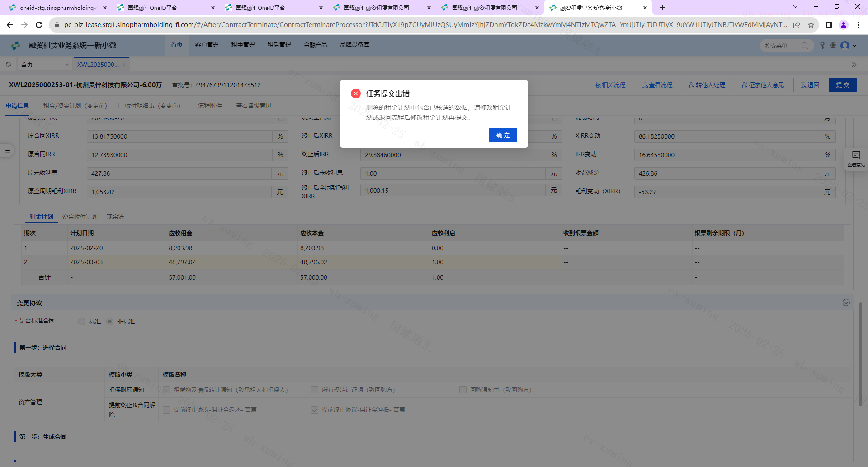Click the double-chevron icon on the tab bar
This screenshot has height=467, width=868.
[x=854, y=65]
